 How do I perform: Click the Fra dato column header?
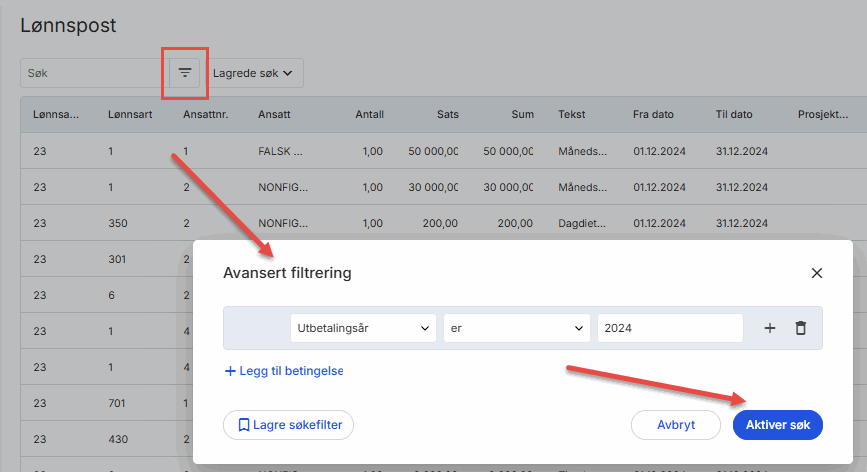(x=653, y=115)
